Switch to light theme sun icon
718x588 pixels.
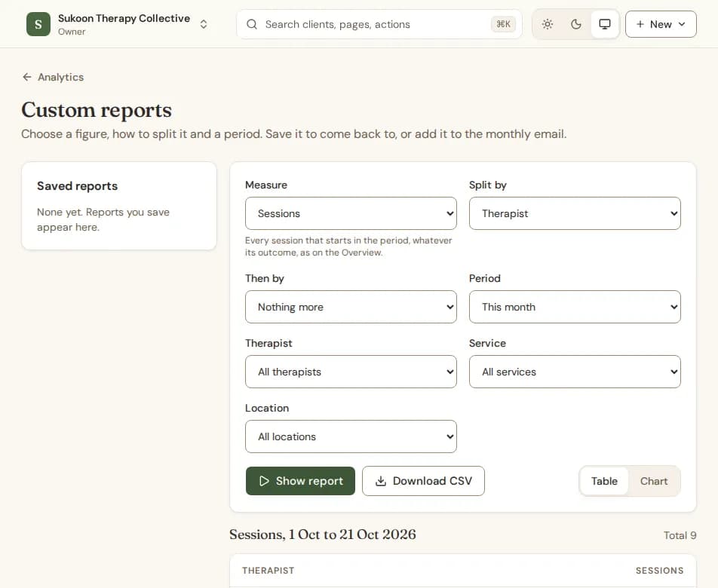(548, 24)
